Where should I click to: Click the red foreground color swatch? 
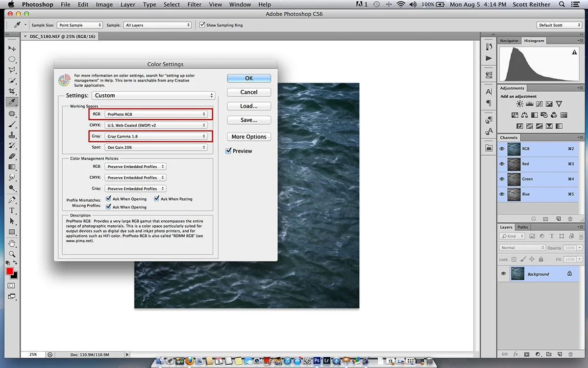[x=10, y=271]
